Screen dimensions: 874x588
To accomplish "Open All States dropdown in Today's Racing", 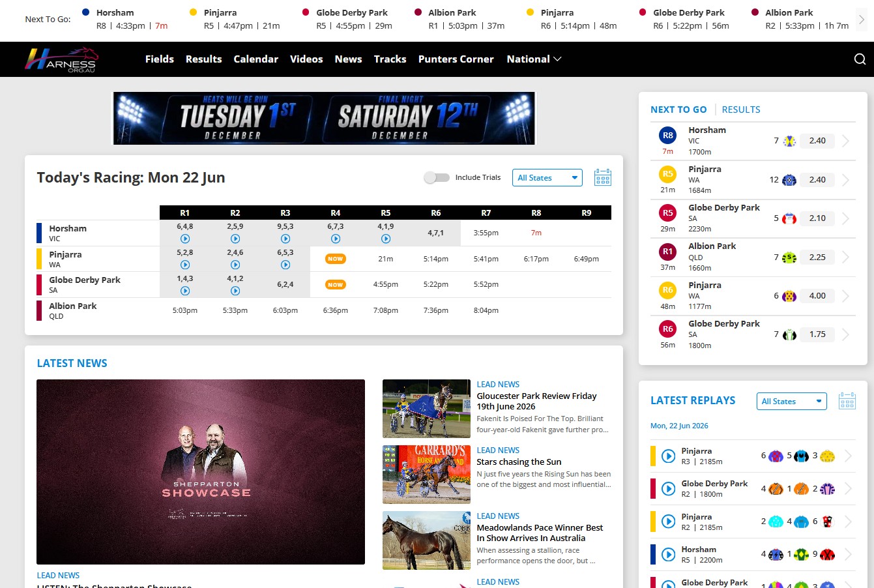I will coord(547,177).
